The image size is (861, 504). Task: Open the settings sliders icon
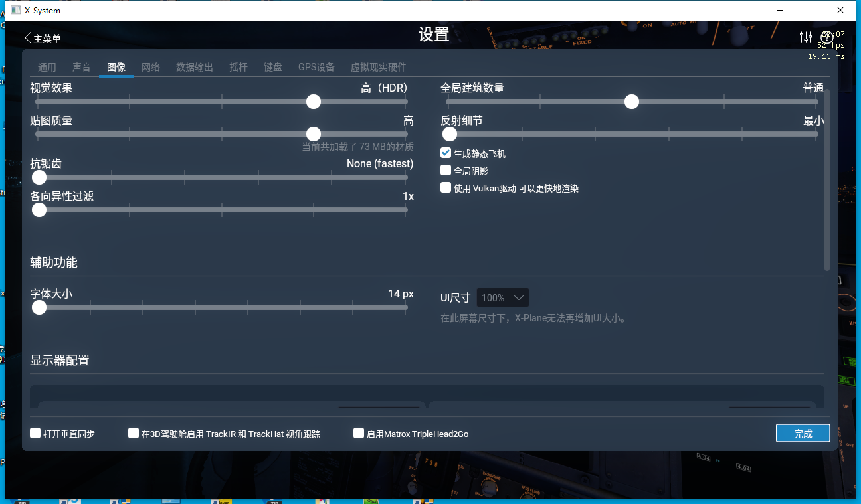click(x=806, y=37)
